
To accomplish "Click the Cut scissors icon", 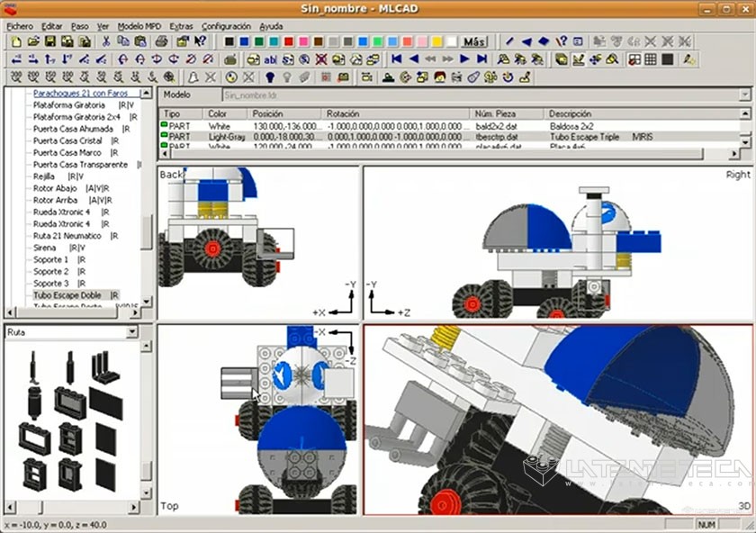I will tap(106, 41).
